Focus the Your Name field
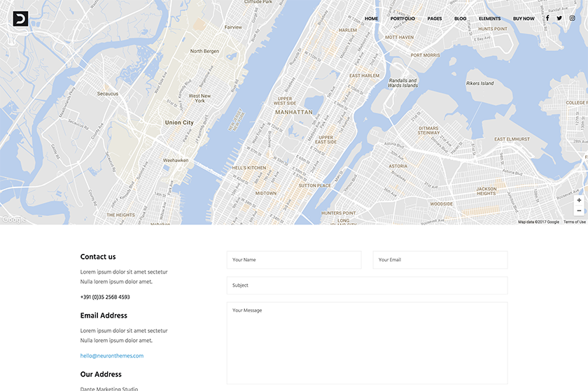Image resolution: width=588 pixels, height=391 pixels. (294, 260)
